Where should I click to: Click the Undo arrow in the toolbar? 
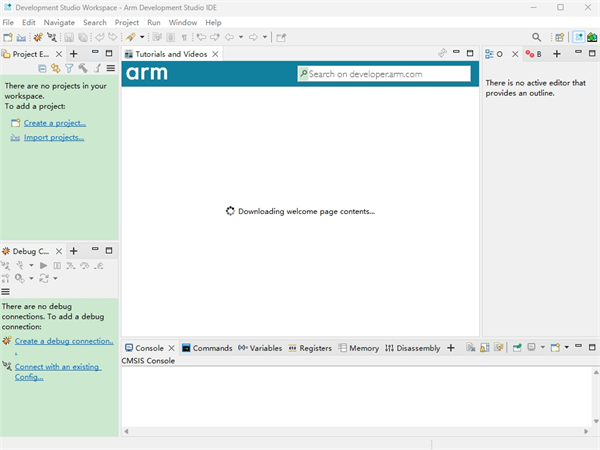coord(100,37)
